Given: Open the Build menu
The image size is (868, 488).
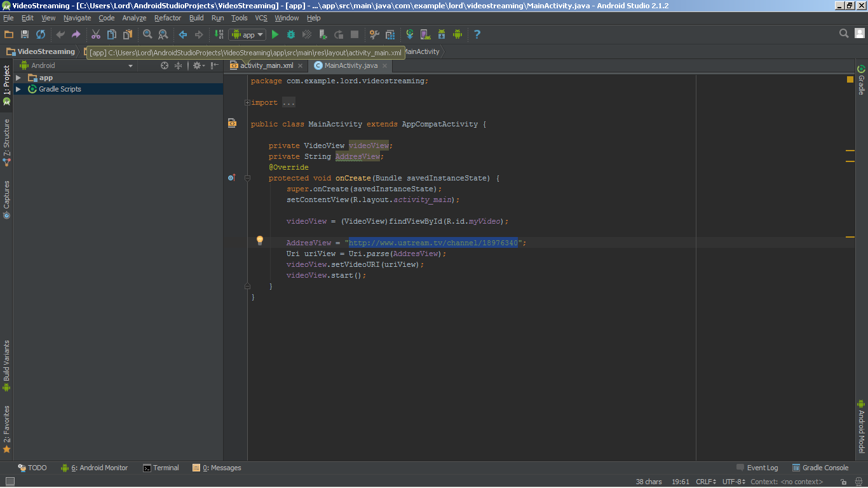Looking at the screenshot, I should point(196,18).
